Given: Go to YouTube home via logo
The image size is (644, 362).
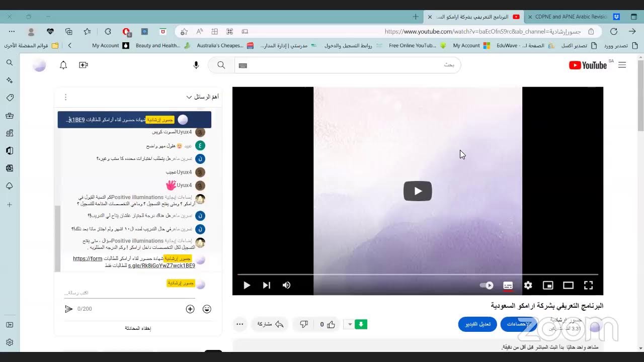Looking at the screenshot, I should [x=588, y=65].
